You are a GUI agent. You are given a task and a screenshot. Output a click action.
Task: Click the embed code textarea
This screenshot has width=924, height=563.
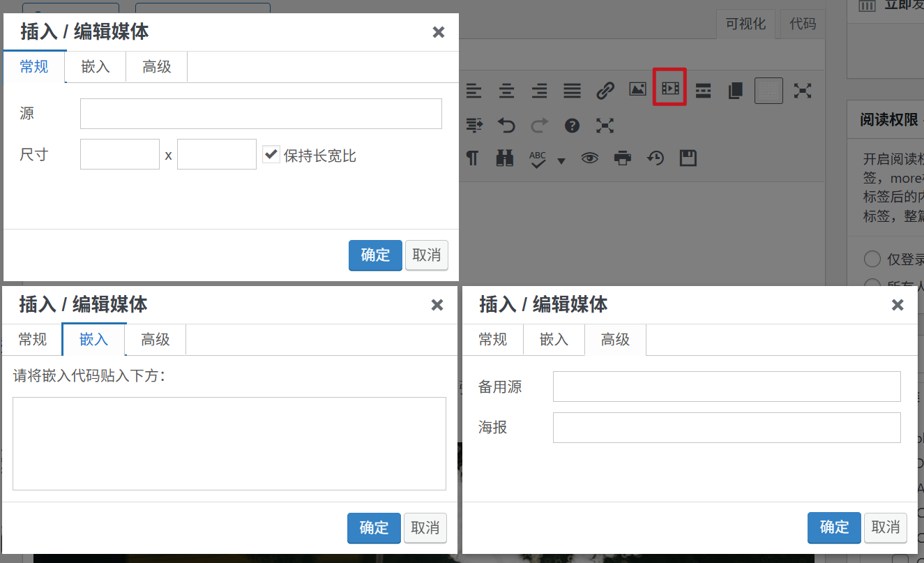(229, 444)
